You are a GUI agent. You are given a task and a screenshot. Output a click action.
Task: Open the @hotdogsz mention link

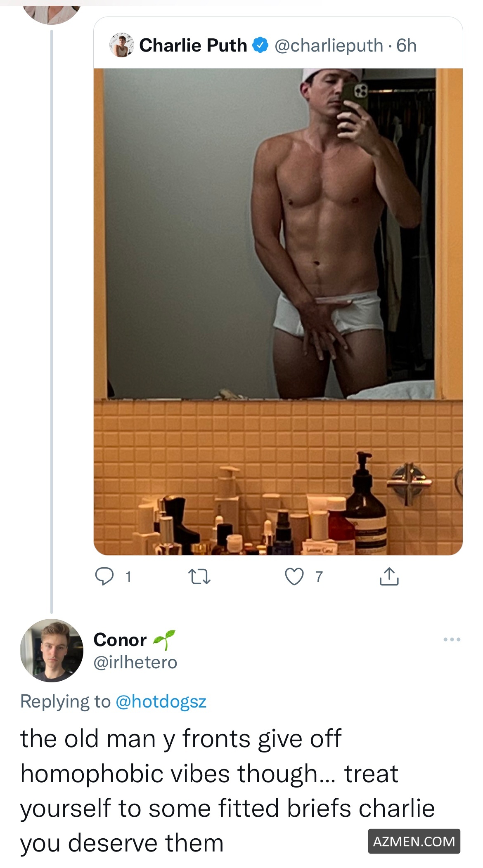tap(161, 701)
